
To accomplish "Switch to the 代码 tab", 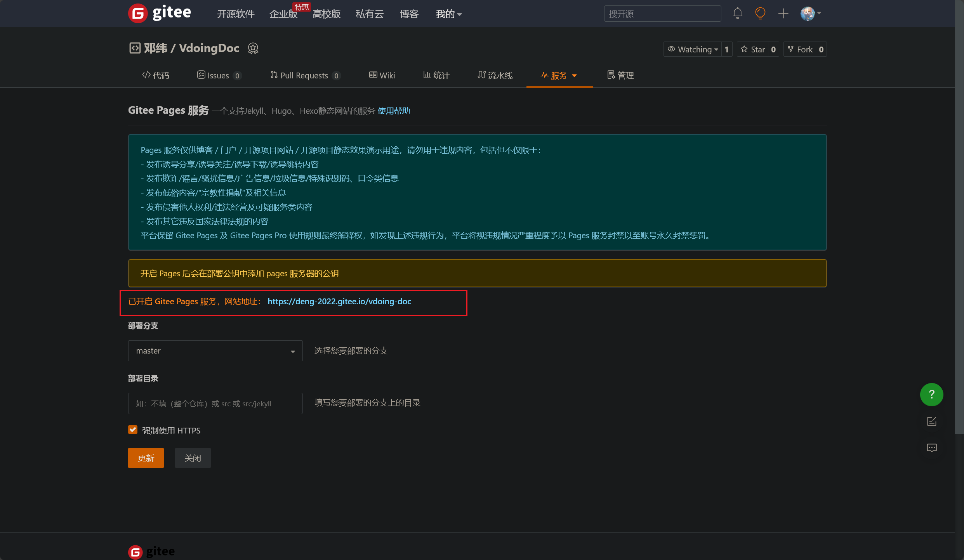I will [x=155, y=75].
